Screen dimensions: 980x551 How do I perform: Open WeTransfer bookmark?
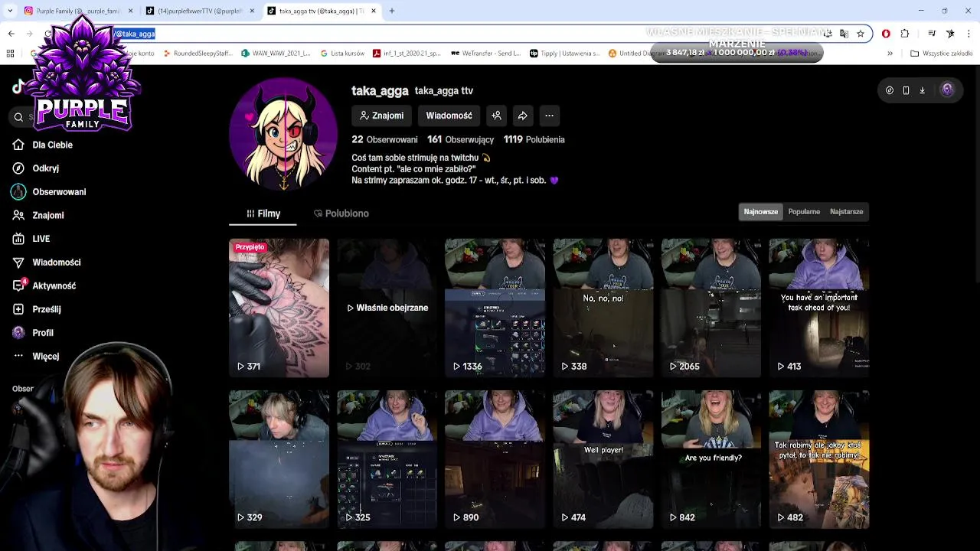[485, 54]
